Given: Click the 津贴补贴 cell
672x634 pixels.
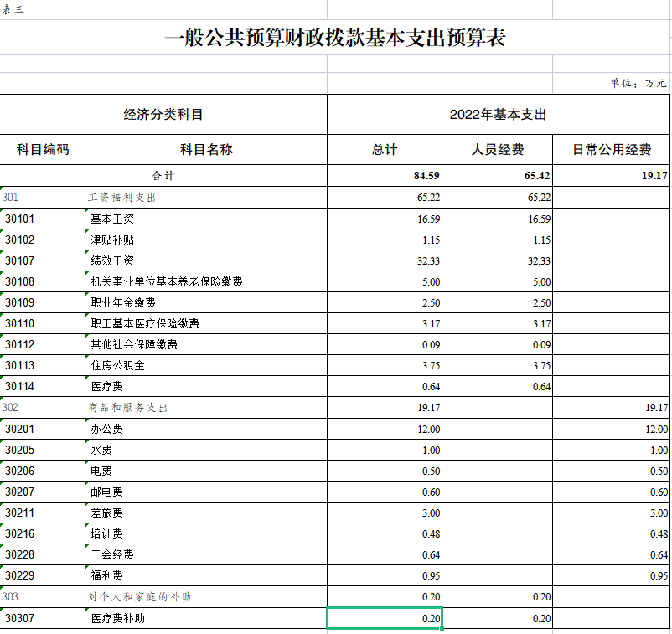Looking at the screenshot, I should [206, 240].
